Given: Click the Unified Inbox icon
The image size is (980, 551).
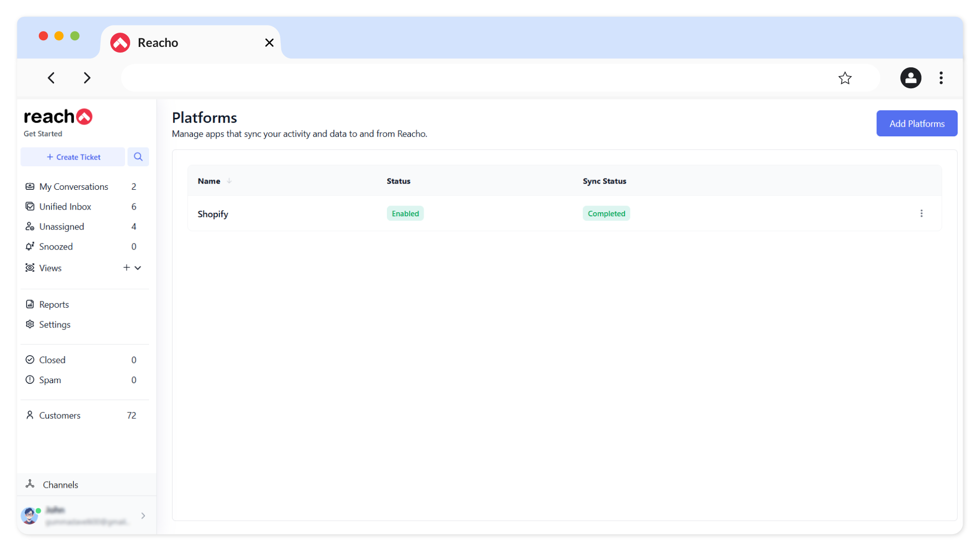Looking at the screenshot, I should coord(30,206).
